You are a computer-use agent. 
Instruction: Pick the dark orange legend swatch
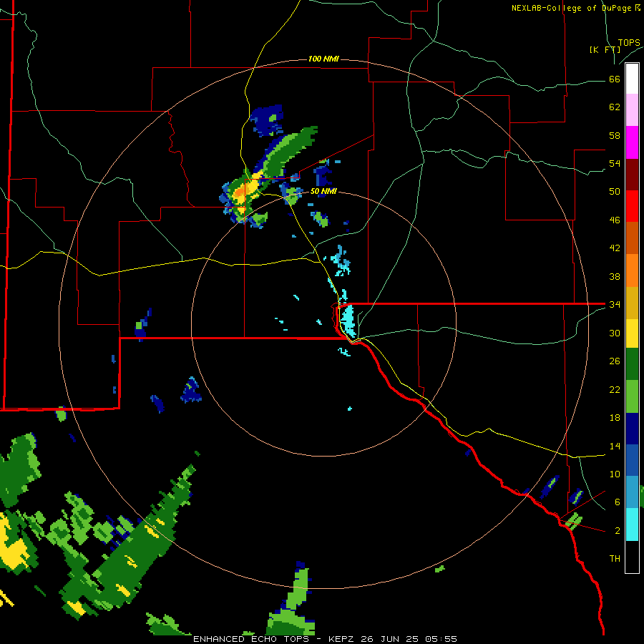coord(632,238)
